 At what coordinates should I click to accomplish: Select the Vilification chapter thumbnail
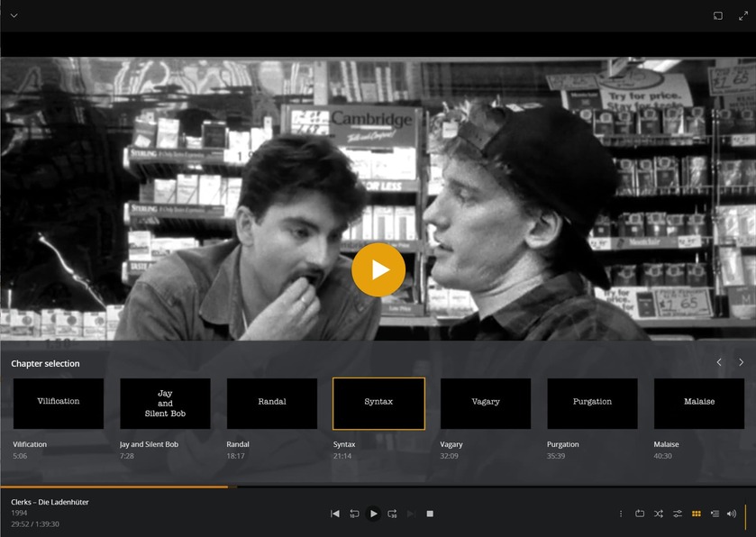tap(59, 404)
